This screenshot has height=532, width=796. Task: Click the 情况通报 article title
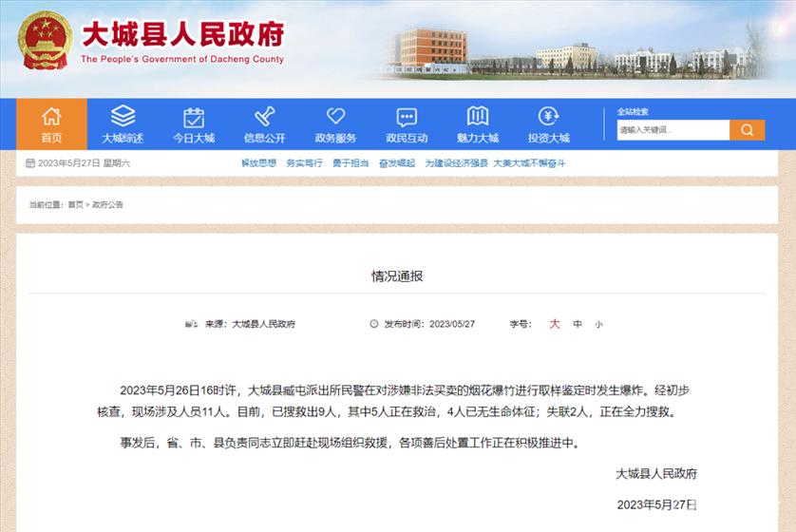coord(397,276)
